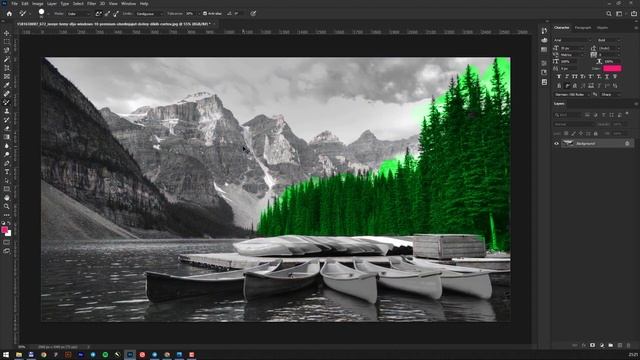The height and width of the screenshot is (360, 640).
Task: Select the Eraser tool
Action: coord(7,129)
